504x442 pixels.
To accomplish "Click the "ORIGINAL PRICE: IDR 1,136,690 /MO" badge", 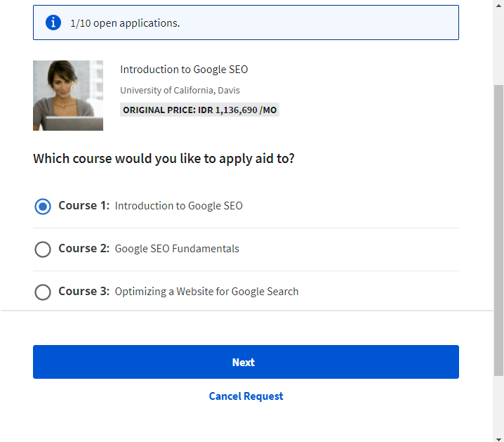I will (x=199, y=110).
